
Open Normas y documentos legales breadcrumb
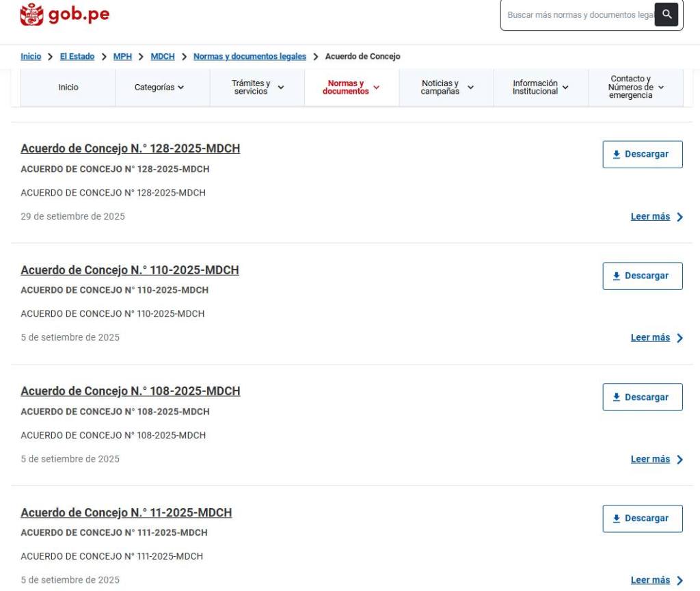pyautogui.click(x=250, y=57)
